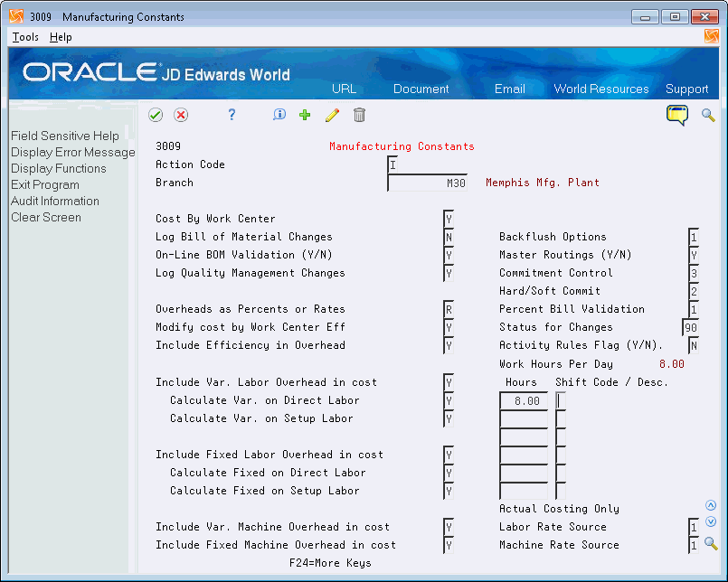This screenshot has width=728, height=582.
Task: Select Display Error Message
Action: pyautogui.click(x=73, y=152)
